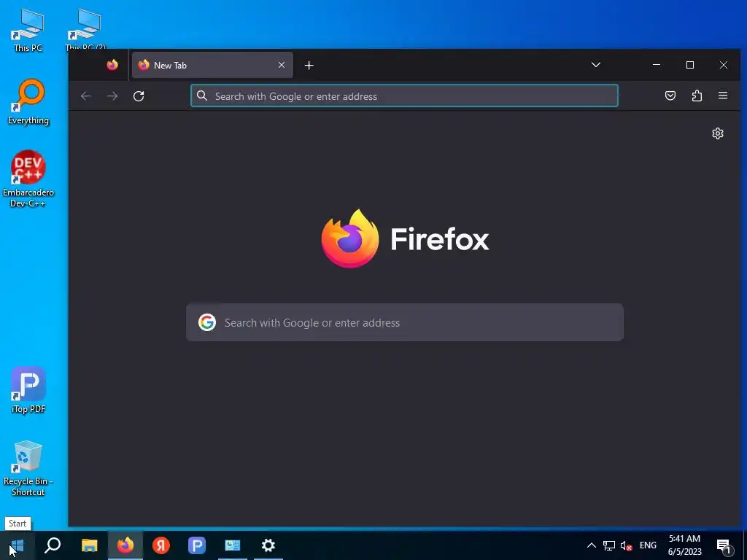This screenshot has height=560, width=747.
Task: Open a new tab with plus button
Action: [309, 65]
